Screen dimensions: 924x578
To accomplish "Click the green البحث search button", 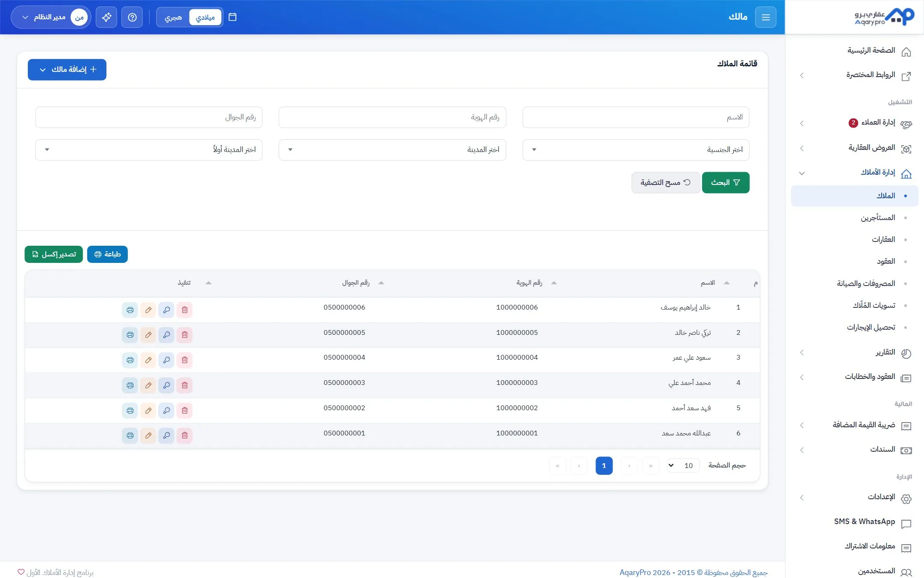I will (x=726, y=183).
